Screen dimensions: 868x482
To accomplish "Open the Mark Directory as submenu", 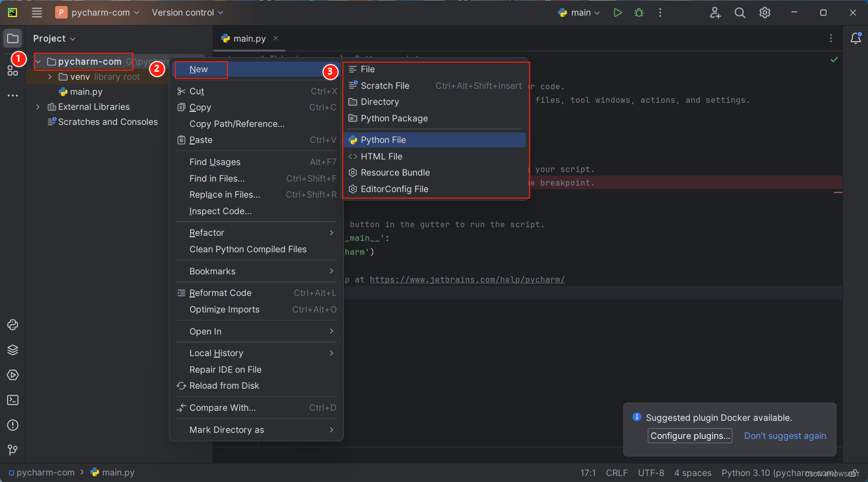I will (256, 430).
